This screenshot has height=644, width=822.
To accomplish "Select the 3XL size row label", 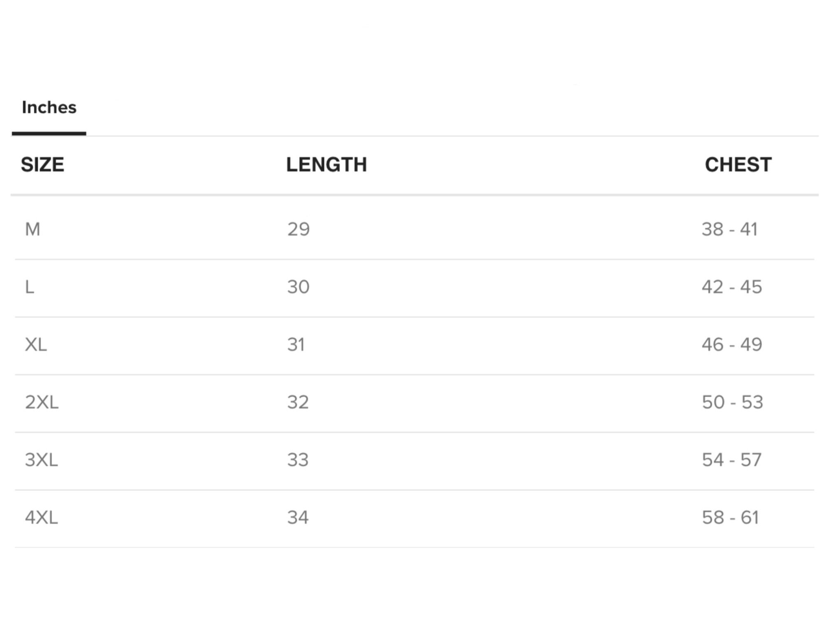I will point(41,460).
